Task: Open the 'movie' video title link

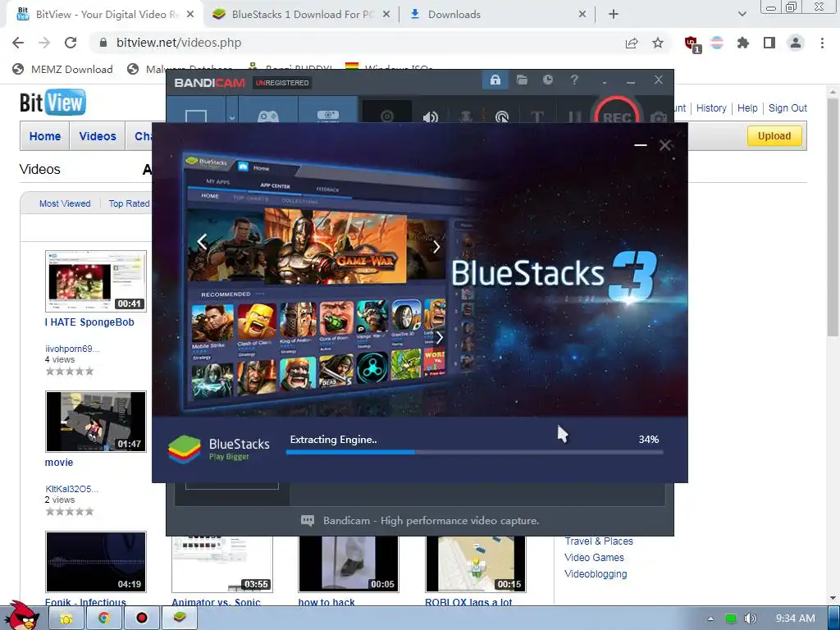Action: 59,463
